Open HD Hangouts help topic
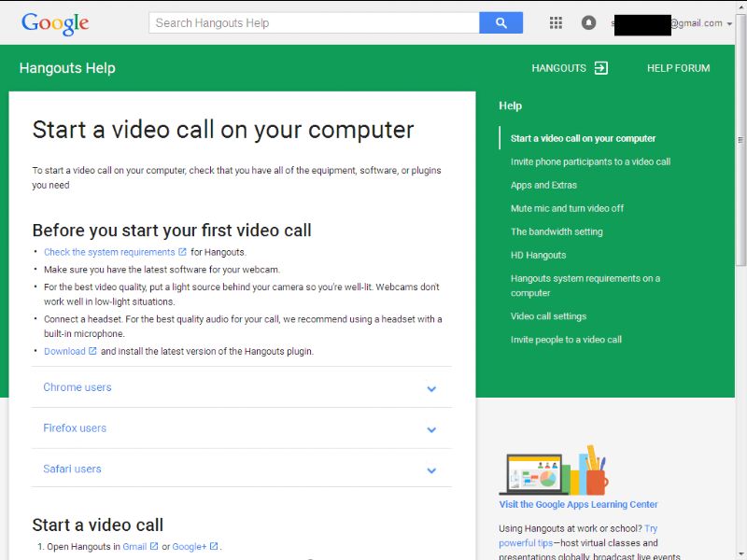The height and width of the screenshot is (560, 747). (539, 255)
